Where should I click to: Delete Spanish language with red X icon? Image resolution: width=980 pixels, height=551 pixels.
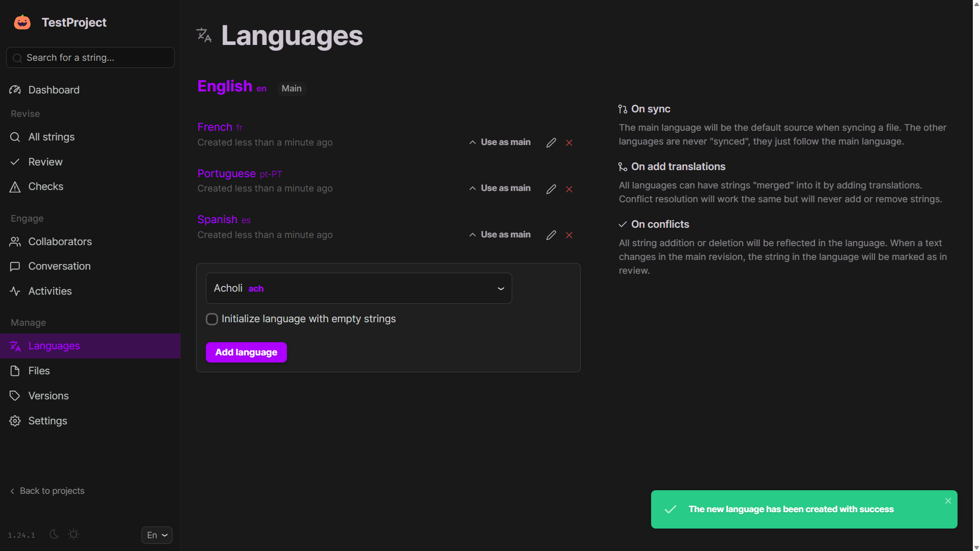[569, 235]
